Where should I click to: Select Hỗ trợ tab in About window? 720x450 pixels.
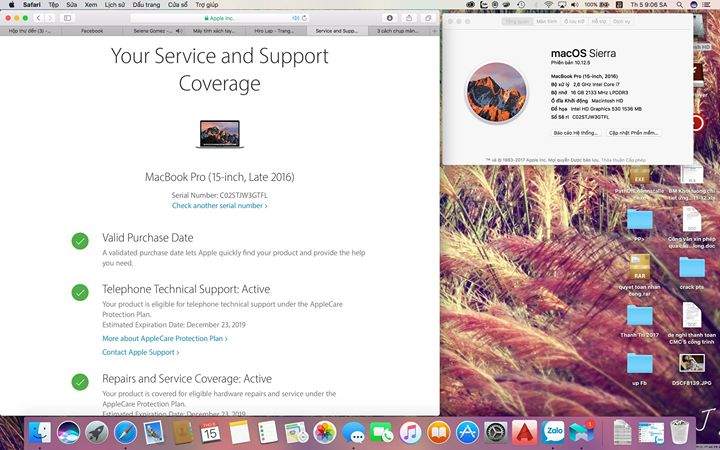coord(599,21)
